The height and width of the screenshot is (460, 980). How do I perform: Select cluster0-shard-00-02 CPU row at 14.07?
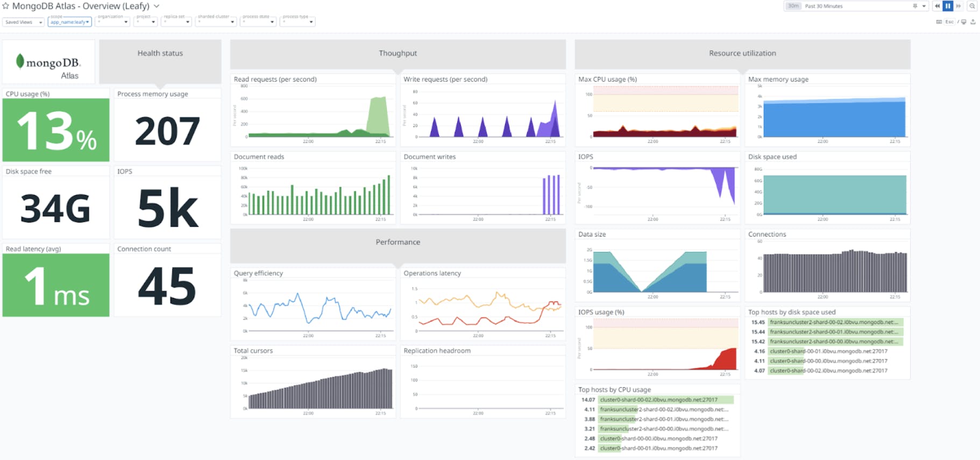click(657, 400)
